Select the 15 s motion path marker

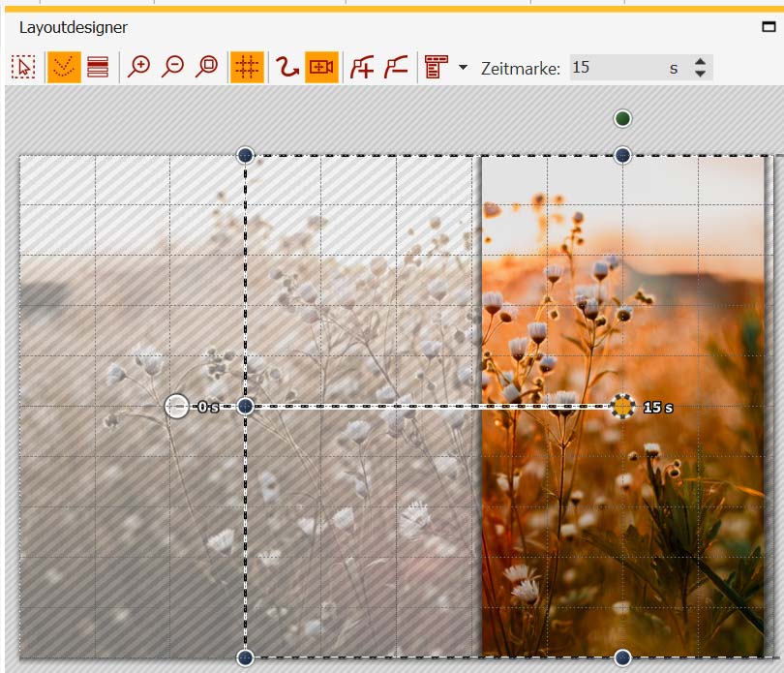[623, 407]
